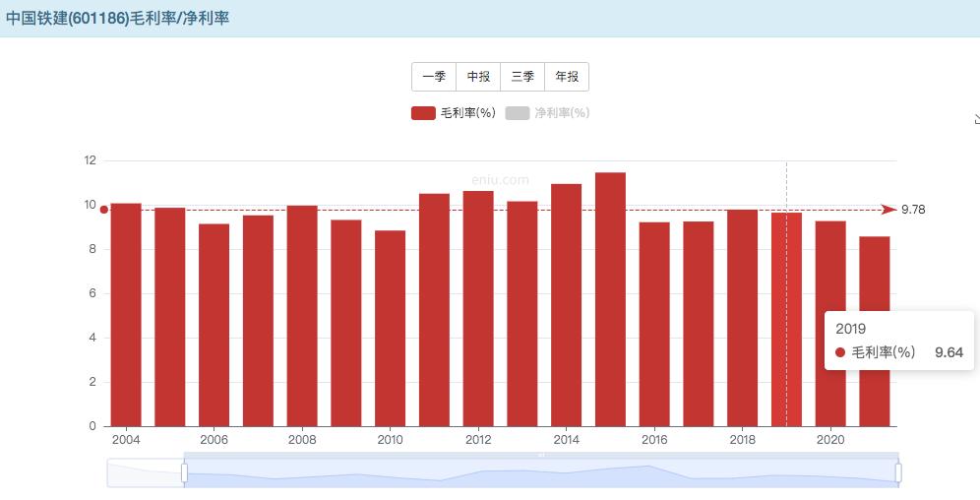980x500 pixels.
Task: Click the 2010 gross margin bar
Action: point(390,329)
